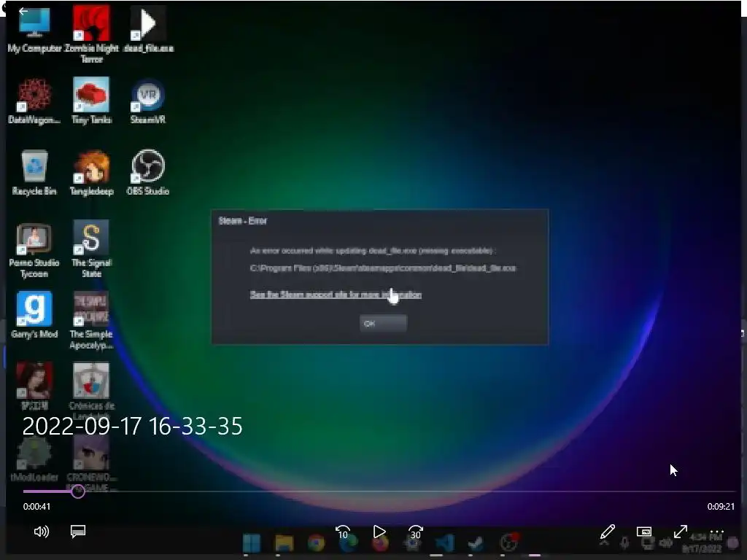The width and height of the screenshot is (747, 560).
Task: Skip forward 30 seconds
Action: coord(415,532)
